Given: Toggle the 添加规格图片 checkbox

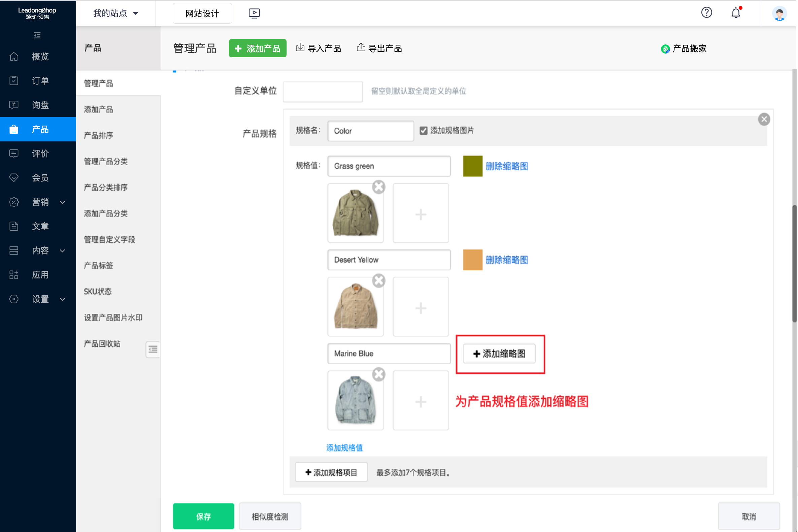Looking at the screenshot, I should pos(423,131).
